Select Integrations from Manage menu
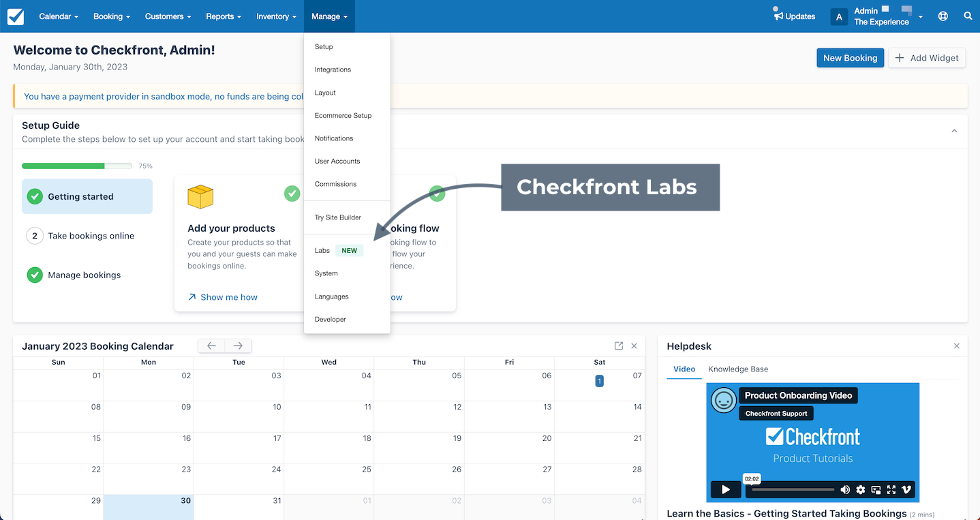The image size is (980, 520). coord(347,70)
